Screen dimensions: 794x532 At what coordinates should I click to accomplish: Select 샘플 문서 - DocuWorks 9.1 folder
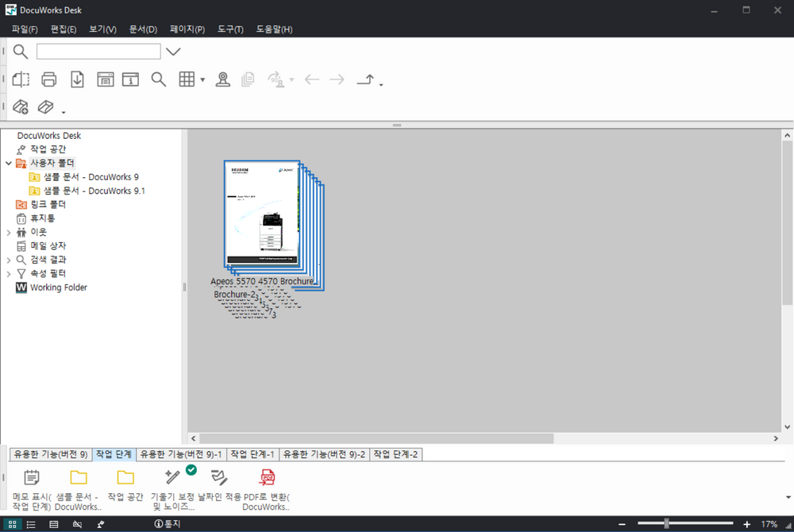[94, 191]
